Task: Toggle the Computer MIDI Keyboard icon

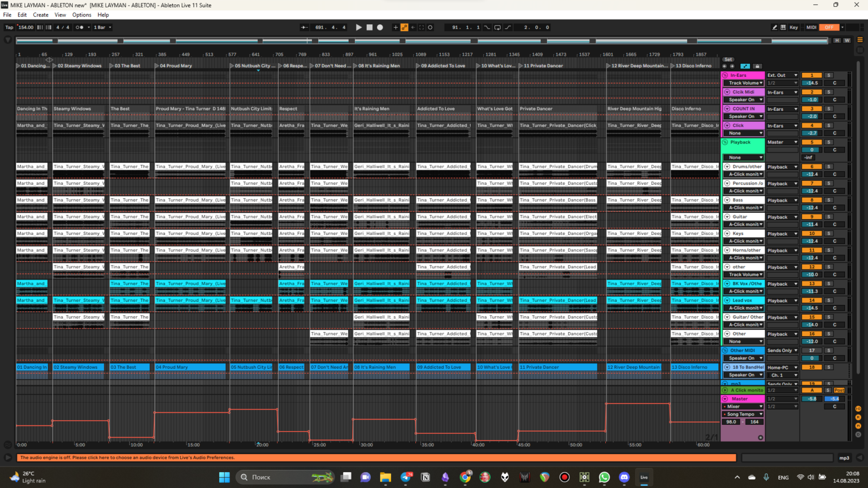Action: pyautogui.click(x=783, y=27)
